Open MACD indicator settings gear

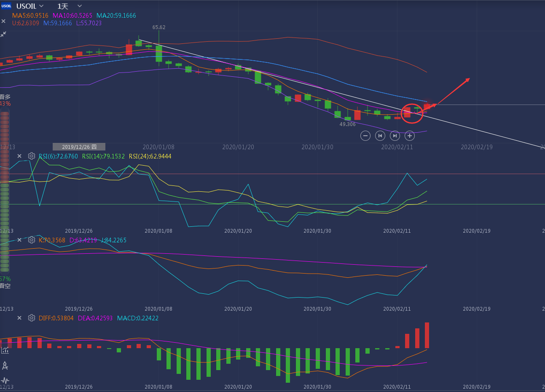32,318
